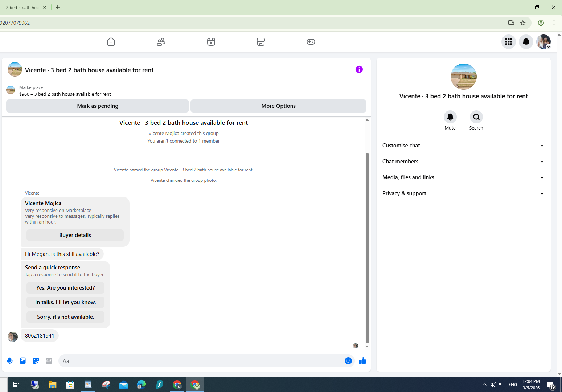Attach a photo using the image icon

(x=23, y=361)
